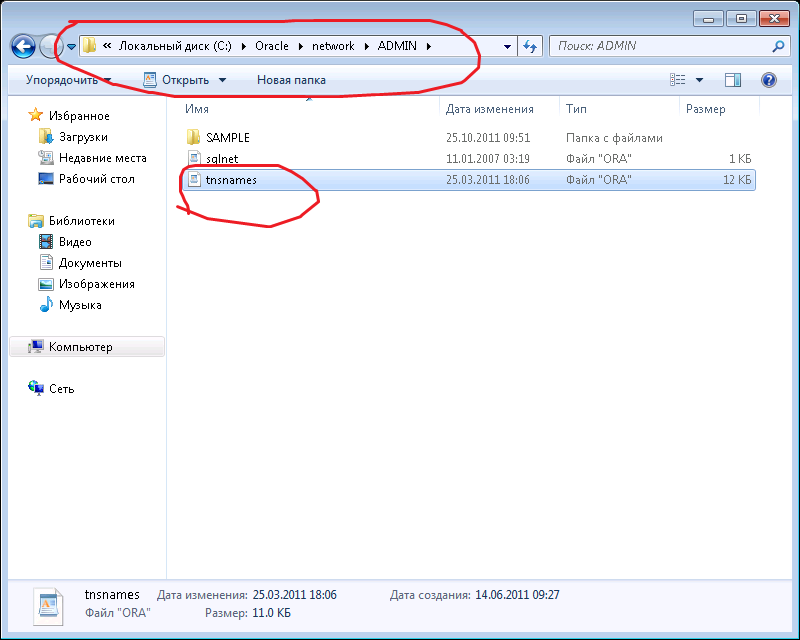Select Компьютер in the navigation pane
Screen dimensions: 800x640
pos(87,347)
